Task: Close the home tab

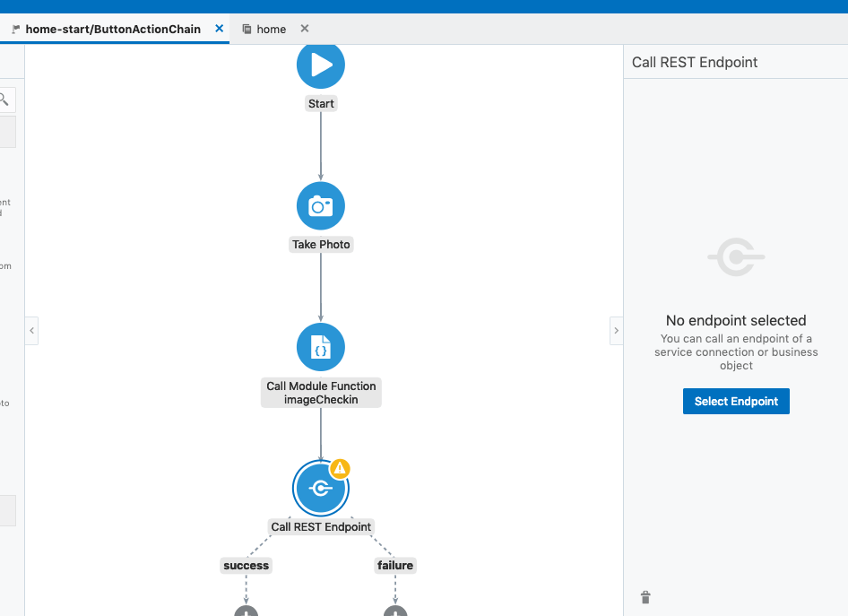Action: [305, 29]
